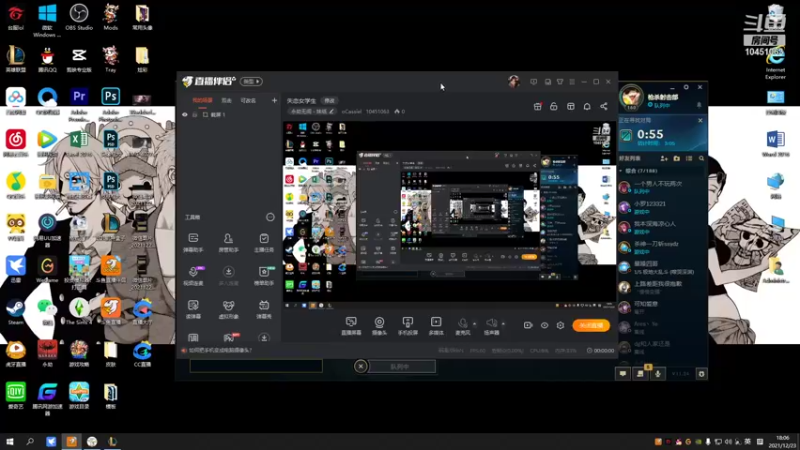This screenshot has height=450, width=800.
Task: Click the orange start live button
Action: [x=591, y=325]
